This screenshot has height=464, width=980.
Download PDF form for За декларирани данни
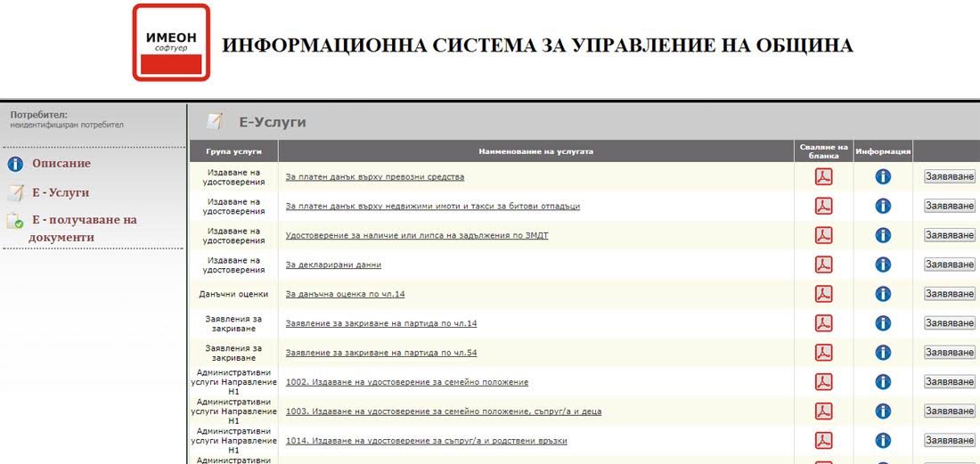tap(823, 265)
